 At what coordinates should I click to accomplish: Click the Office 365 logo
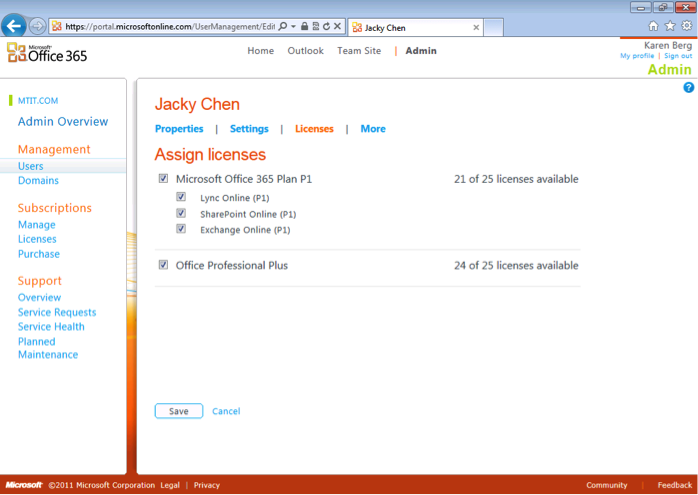[47, 53]
